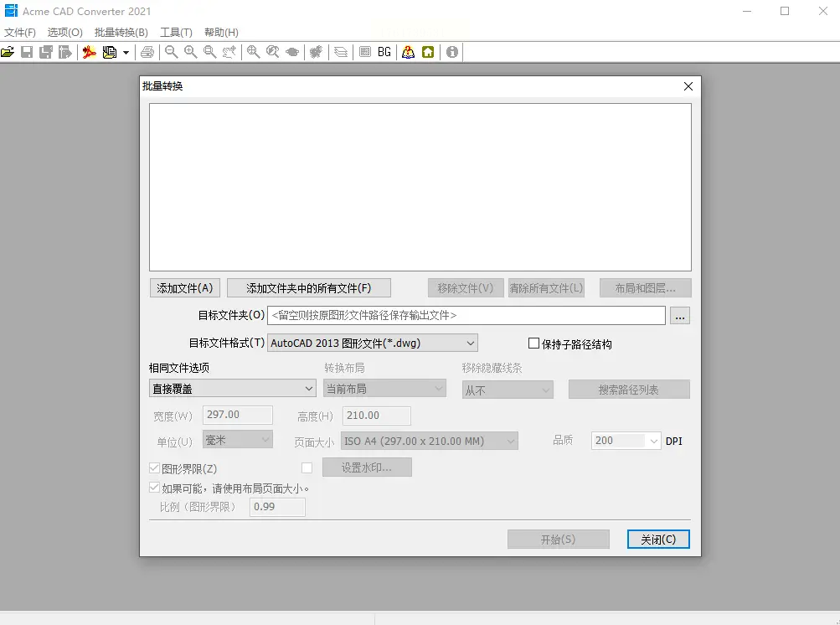
Task: Open the 目标文件格式 dropdown
Action: [373, 343]
